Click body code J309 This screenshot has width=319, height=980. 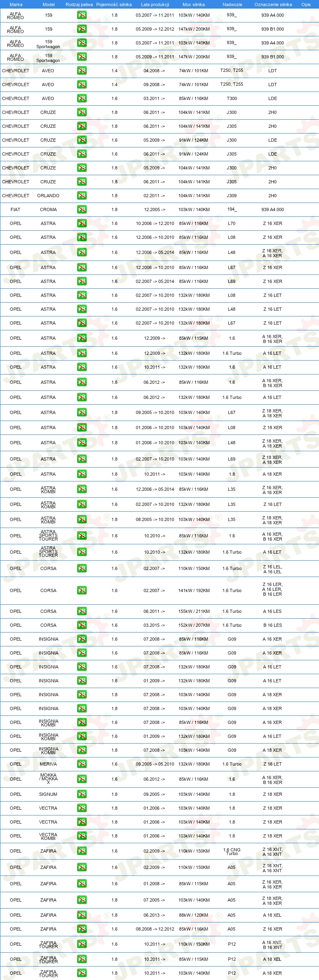232,196
